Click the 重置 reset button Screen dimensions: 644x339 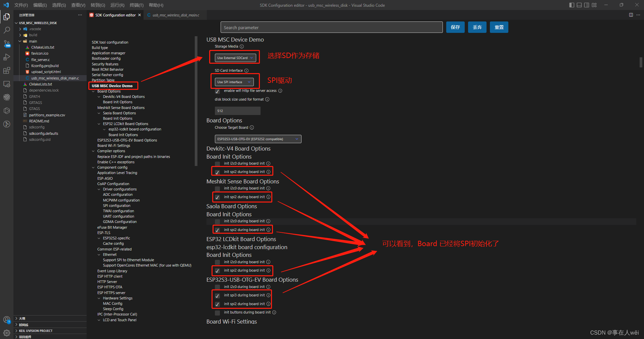pyautogui.click(x=499, y=27)
